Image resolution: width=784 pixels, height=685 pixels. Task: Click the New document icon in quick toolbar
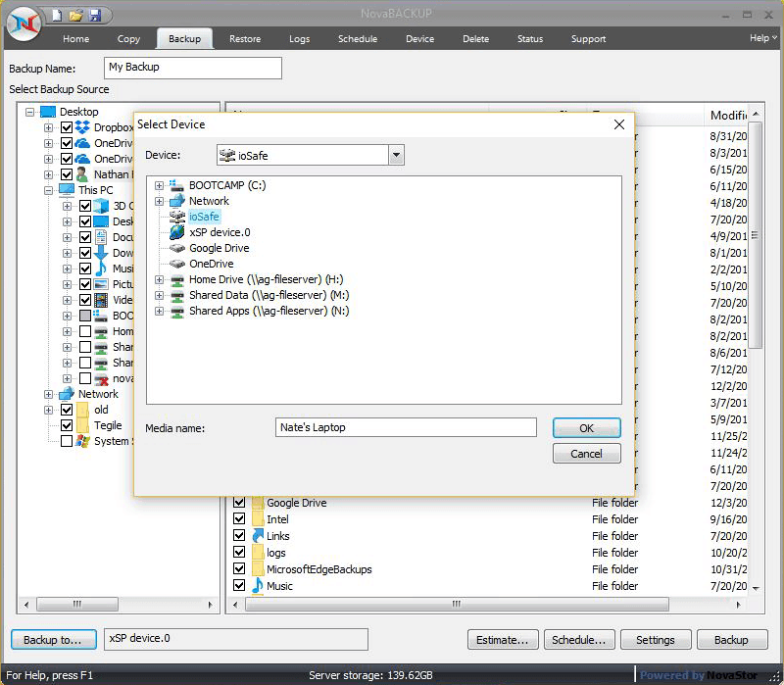click(57, 16)
